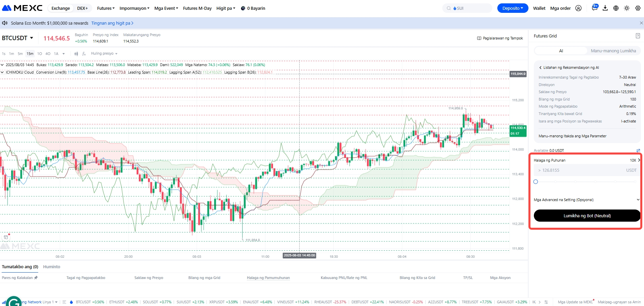
Task: Select the Tumatakbo ang (0) tab
Action: coord(20,267)
